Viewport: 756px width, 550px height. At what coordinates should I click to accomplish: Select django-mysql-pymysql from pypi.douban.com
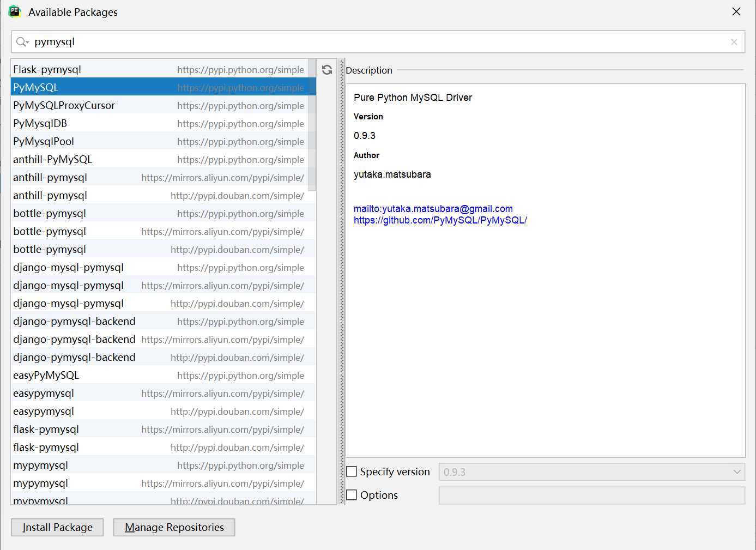(x=164, y=303)
